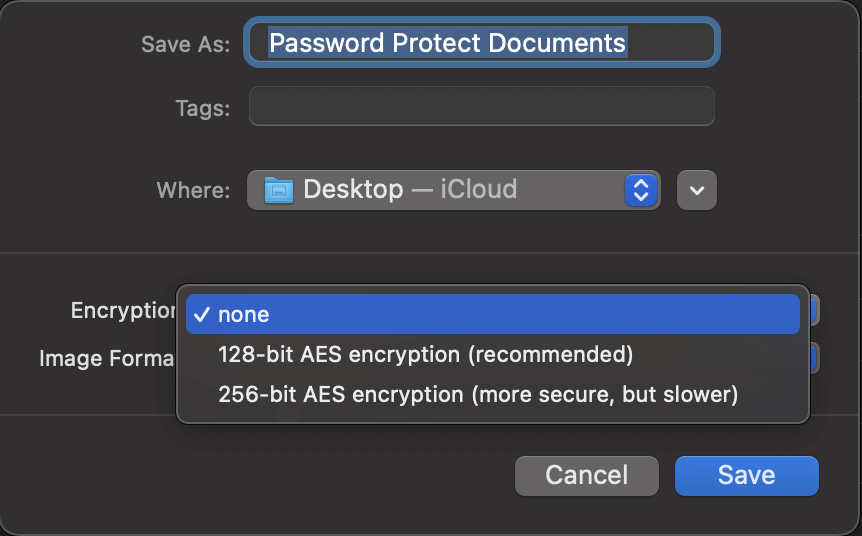This screenshot has width=862, height=536.
Task: Click the checkmark beside the none option
Action: click(x=201, y=314)
